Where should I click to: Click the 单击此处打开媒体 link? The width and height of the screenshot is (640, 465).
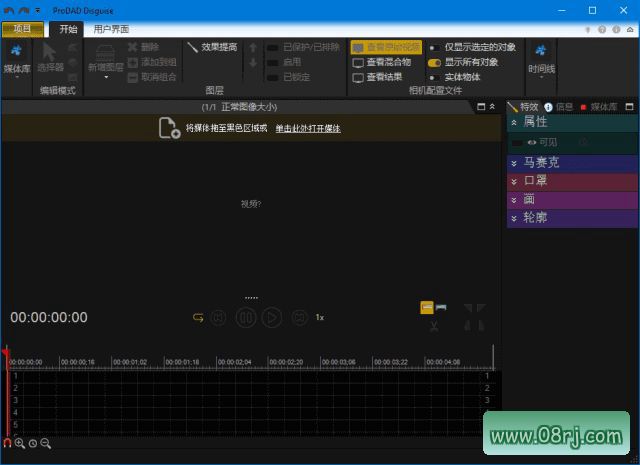point(307,129)
